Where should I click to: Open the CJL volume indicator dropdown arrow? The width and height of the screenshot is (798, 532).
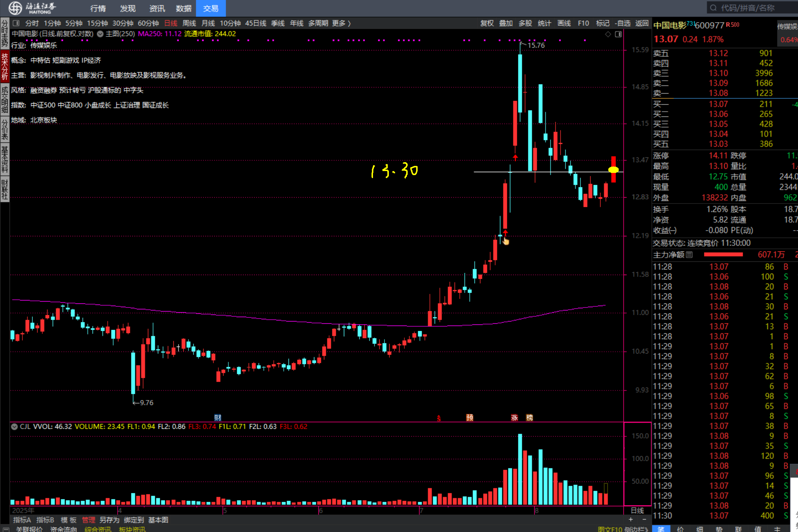click(x=14, y=427)
